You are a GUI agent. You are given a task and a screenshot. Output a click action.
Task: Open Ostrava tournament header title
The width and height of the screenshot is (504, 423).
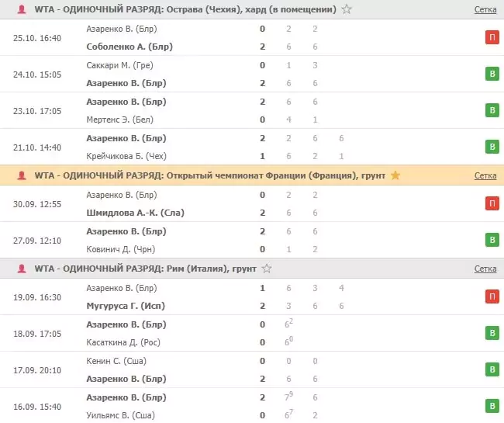tap(185, 9)
